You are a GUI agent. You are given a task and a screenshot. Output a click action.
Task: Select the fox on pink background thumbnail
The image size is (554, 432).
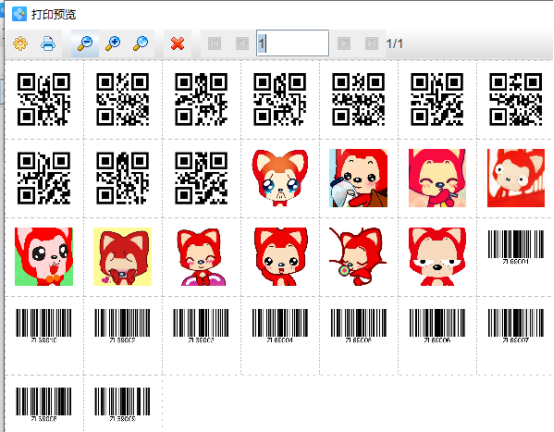(437, 178)
